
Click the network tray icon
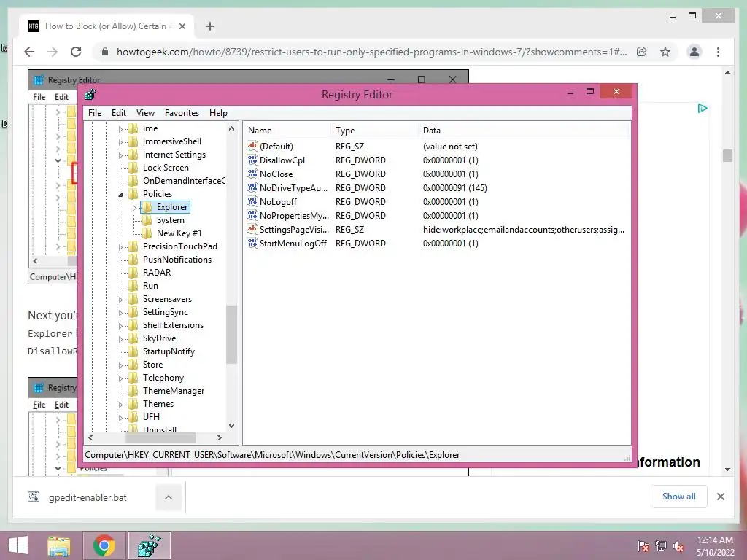tap(661, 546)
